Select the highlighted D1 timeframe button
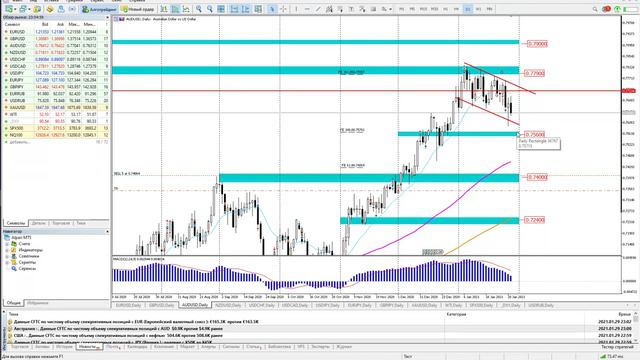The height and width of the screenshot is (360, 640). point(468,9)
